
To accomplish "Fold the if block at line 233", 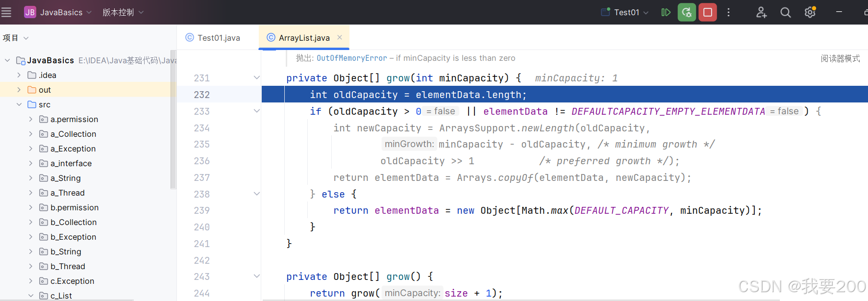I will point(256,111).
